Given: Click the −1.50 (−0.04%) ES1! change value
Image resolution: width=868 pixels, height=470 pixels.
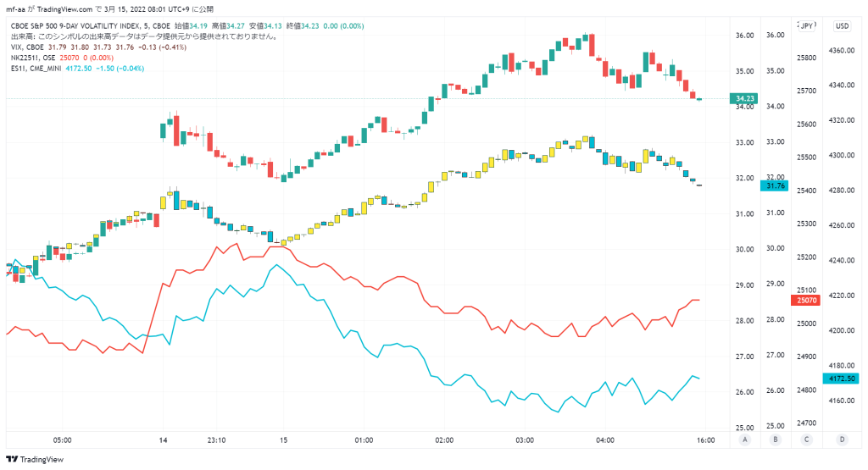Looking at the screenshot, I should (120, 69).
